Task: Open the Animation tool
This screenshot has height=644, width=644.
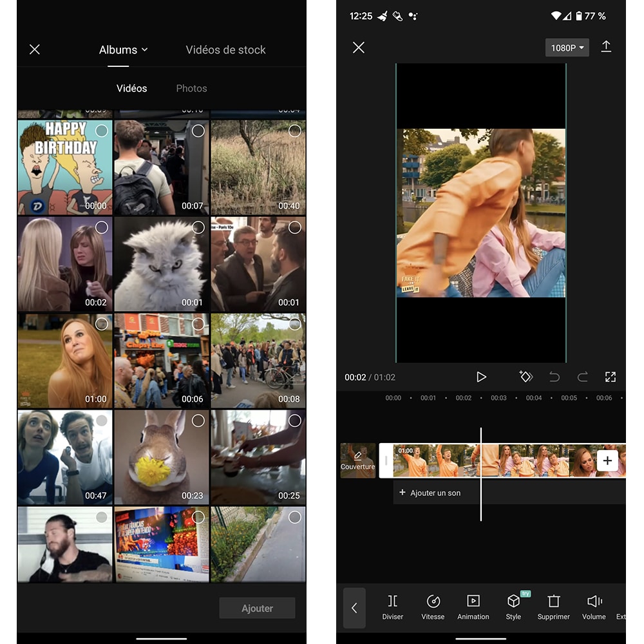Action: [473, 607]
